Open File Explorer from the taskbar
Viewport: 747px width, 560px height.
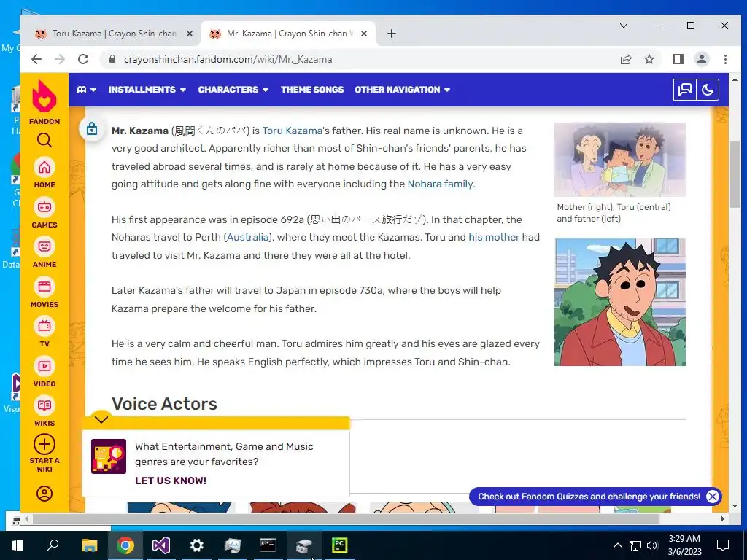tap(89, 545)
